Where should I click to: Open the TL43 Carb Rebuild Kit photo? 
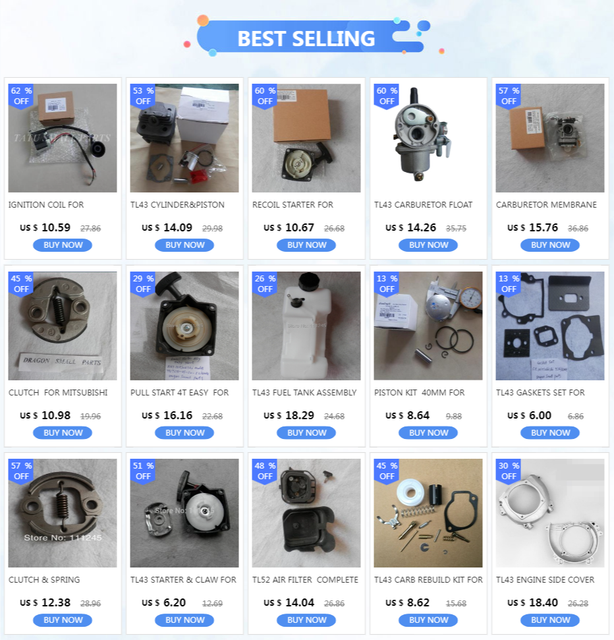[x=428, y=513]
